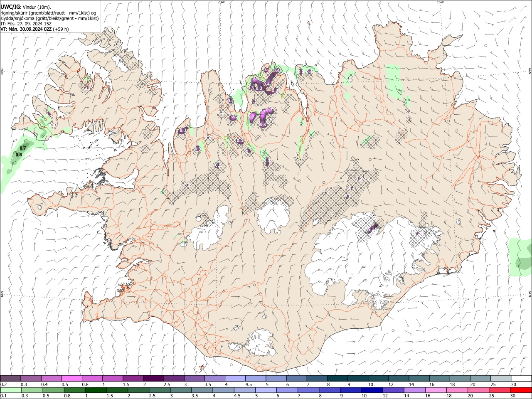Select the crimson 25 rain-scale swatch
The width and height of the screenshot is (532, 399).
[500, 390]
